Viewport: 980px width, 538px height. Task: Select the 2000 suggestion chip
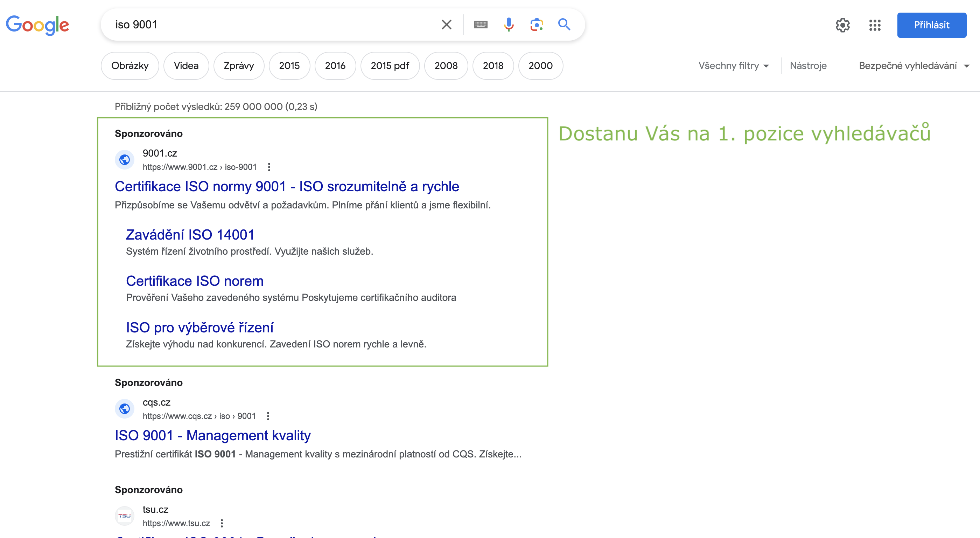pyautogui.click(x=540, y=65)
